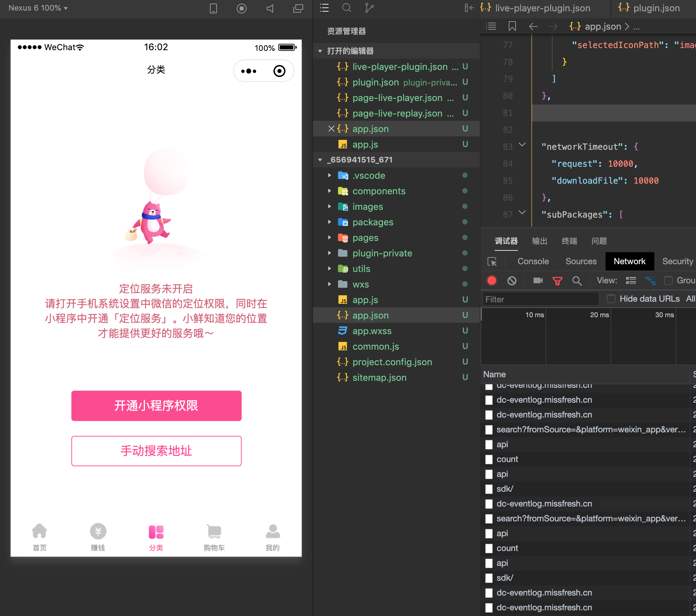The width and height of the screenshot is (696, 616).
Task: Open the phone rotate device icon
Action: [x=213, y=8]
